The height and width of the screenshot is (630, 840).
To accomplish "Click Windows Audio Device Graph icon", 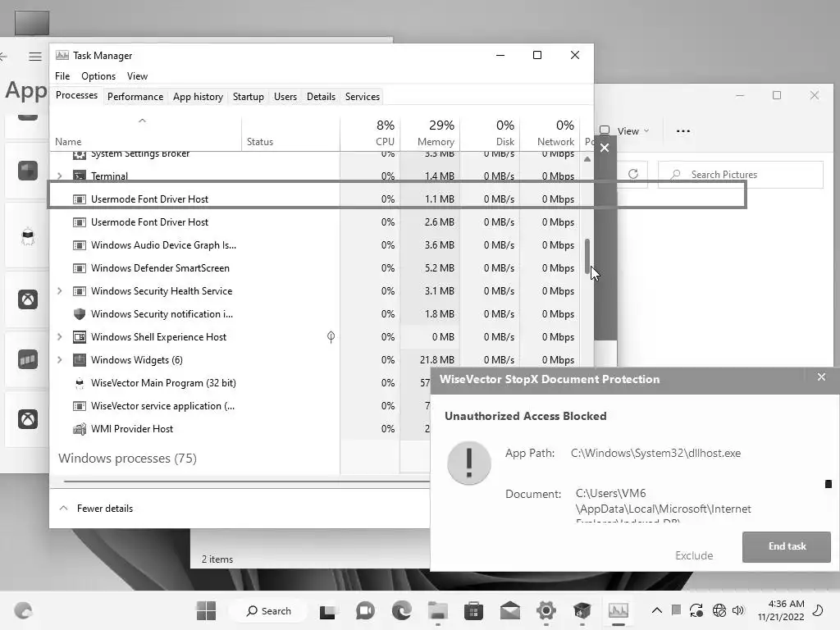I will 80,244.
